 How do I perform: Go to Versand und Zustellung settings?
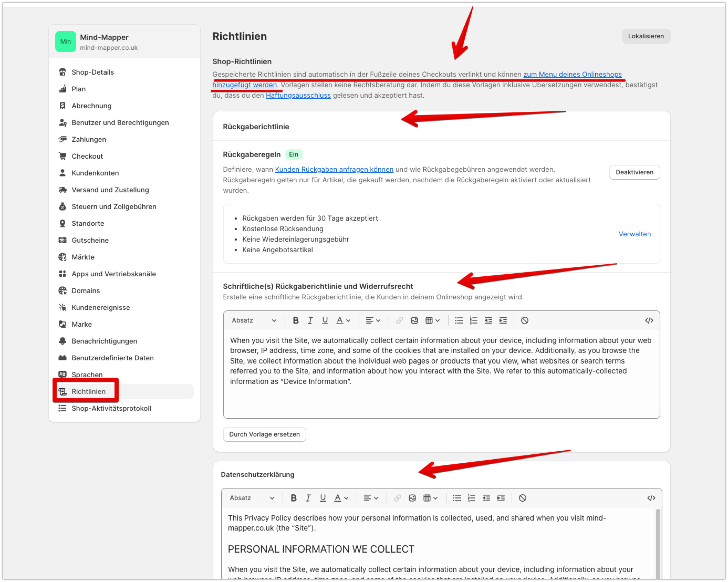click(x=110, y=190)
